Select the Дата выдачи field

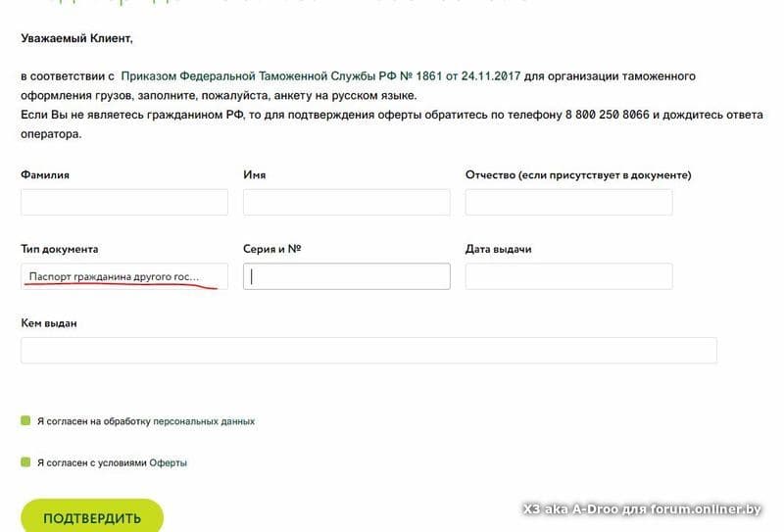pyautogui.click(x=569, y=276)
